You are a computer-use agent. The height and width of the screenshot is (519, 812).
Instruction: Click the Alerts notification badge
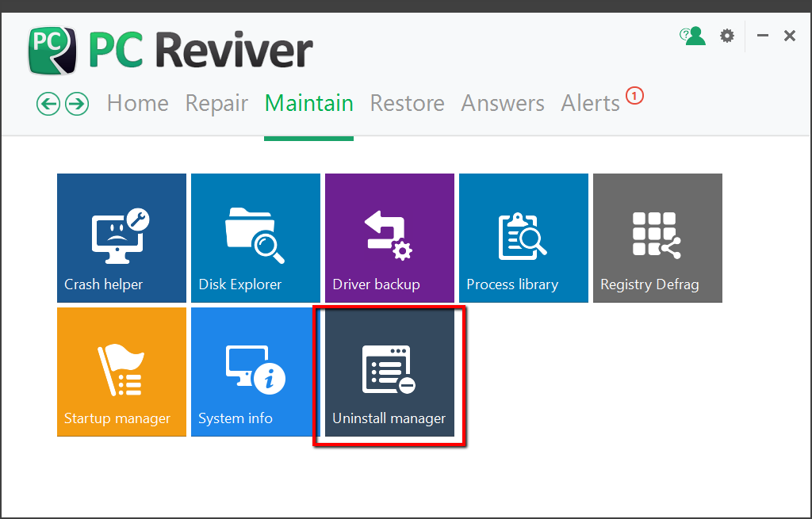click(634, 95)
